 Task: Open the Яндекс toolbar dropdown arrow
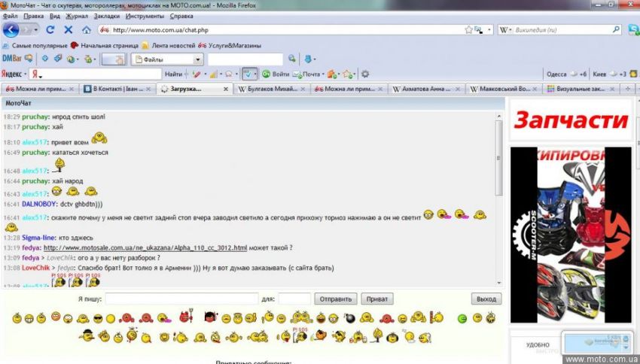[x=26, y=74]
